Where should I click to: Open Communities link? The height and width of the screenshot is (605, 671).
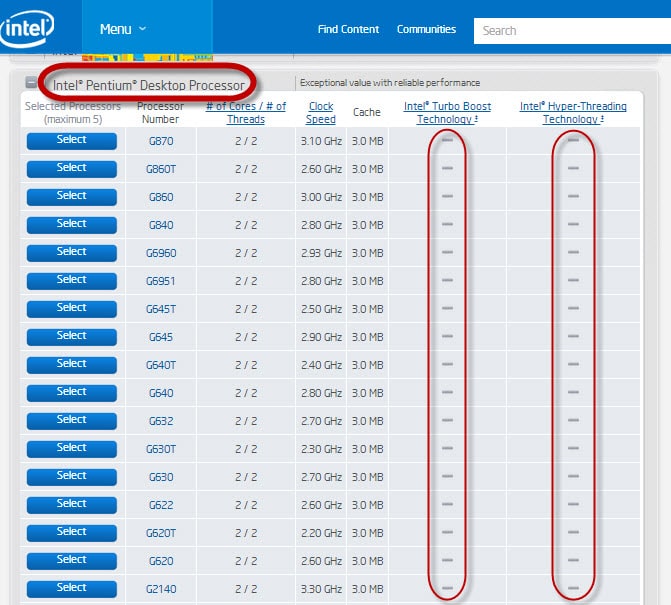(426, 29)
